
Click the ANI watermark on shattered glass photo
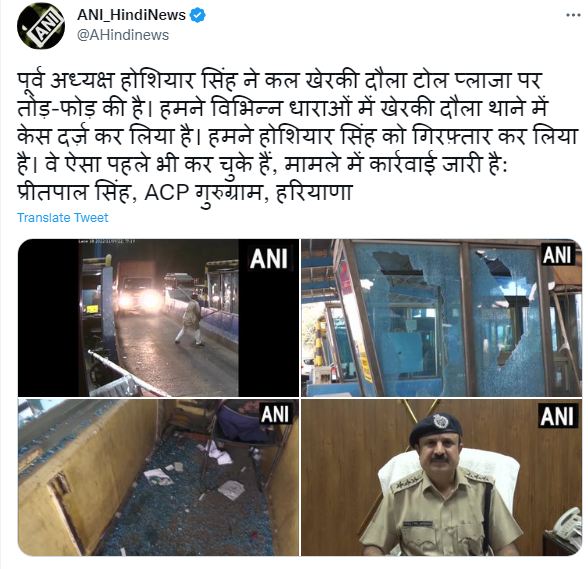558,255
